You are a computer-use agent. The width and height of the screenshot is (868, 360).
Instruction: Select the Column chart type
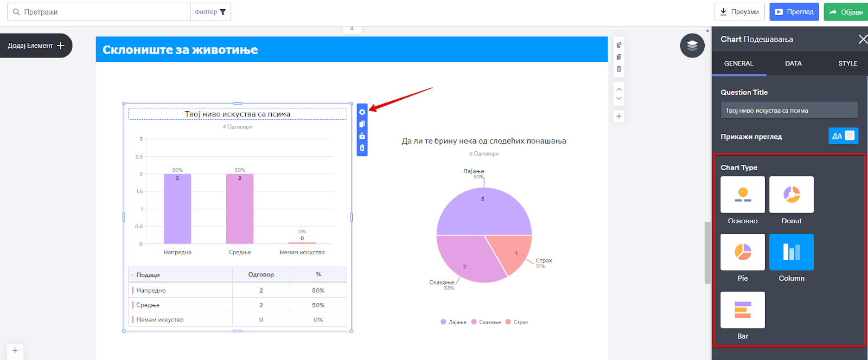[x=792, y=252]
